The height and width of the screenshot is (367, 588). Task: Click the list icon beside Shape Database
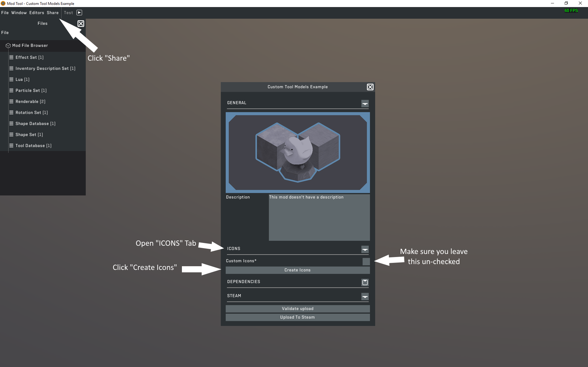(11, 123)
